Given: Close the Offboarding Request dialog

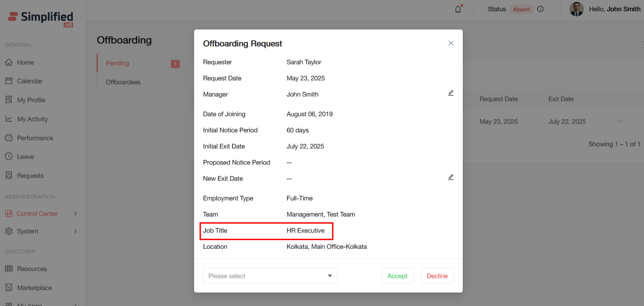Looking at the screenshot, I should click(x=451, y=43).
